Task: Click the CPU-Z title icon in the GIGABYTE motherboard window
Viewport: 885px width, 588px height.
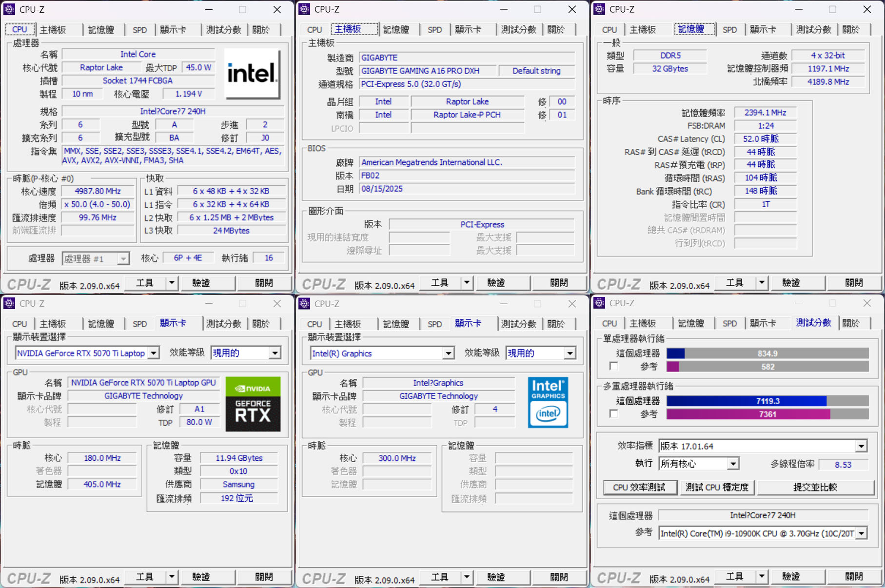Action: (x=304, y=9)
